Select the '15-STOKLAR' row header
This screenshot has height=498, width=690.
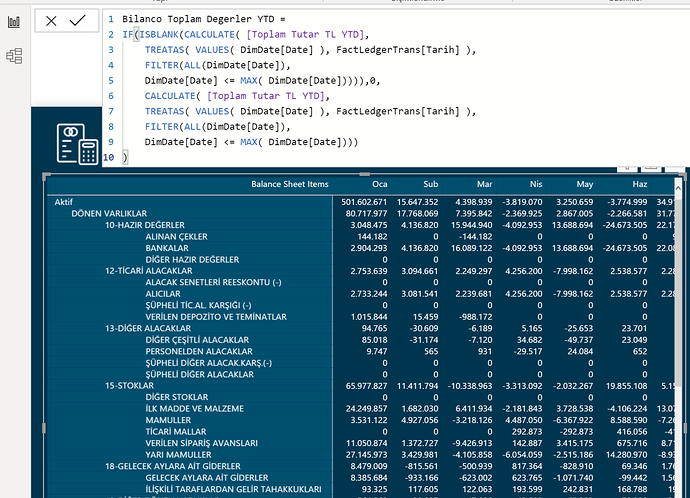pyautogui.click(x=129, y=386)
